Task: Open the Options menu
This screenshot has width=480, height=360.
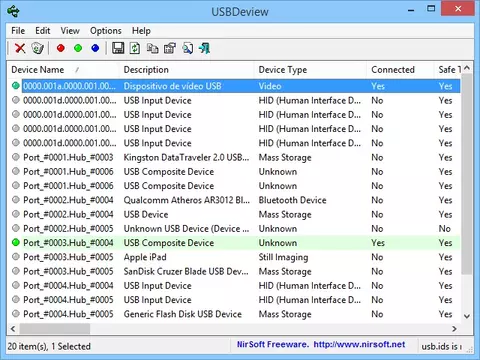Action: (x=106, y=31)
